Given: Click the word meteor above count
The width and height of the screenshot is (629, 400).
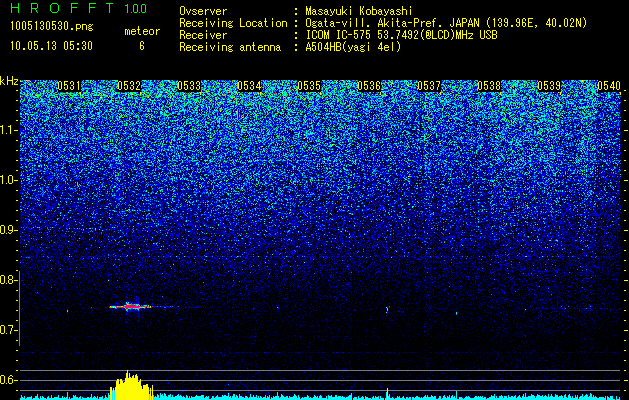Looking at the screenshot, I should point(142,31).
